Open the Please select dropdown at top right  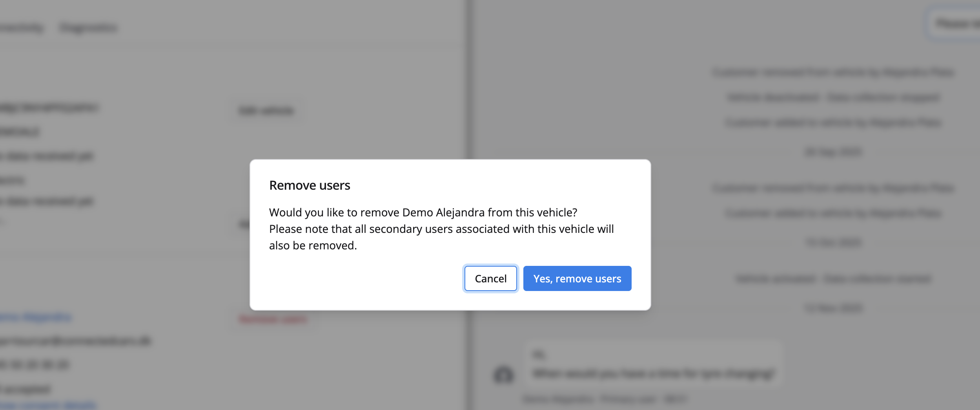tap(955, 24)
